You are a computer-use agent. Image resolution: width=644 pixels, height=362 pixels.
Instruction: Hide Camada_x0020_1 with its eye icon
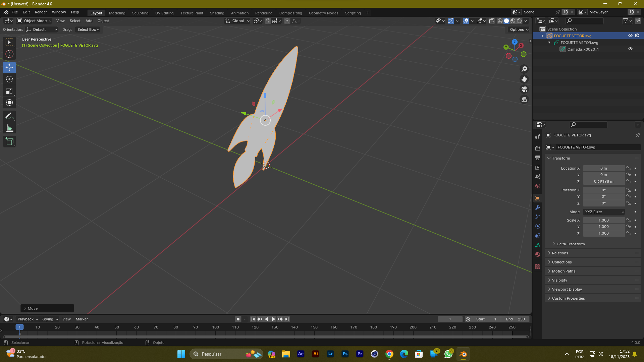(x=630, y=49)
